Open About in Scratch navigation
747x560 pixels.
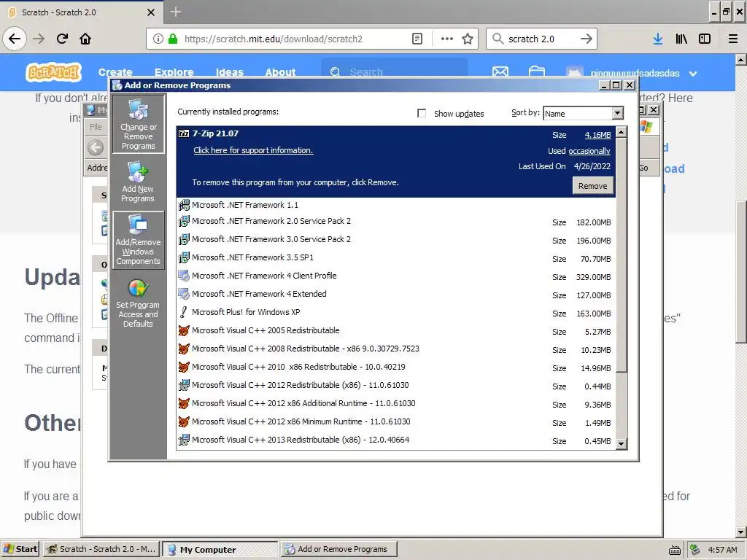click(280, 72)
